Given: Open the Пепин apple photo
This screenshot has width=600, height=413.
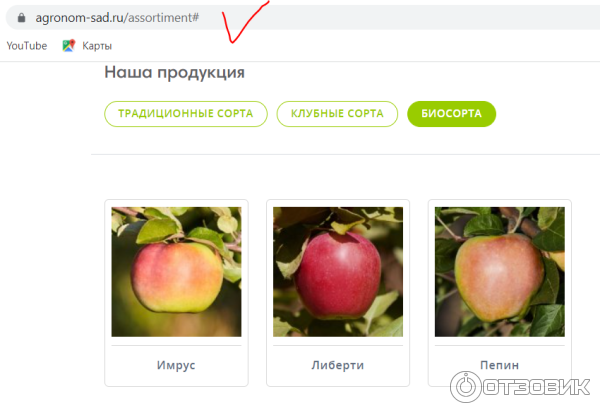Looking at the screenshot, I should point(500,272).
